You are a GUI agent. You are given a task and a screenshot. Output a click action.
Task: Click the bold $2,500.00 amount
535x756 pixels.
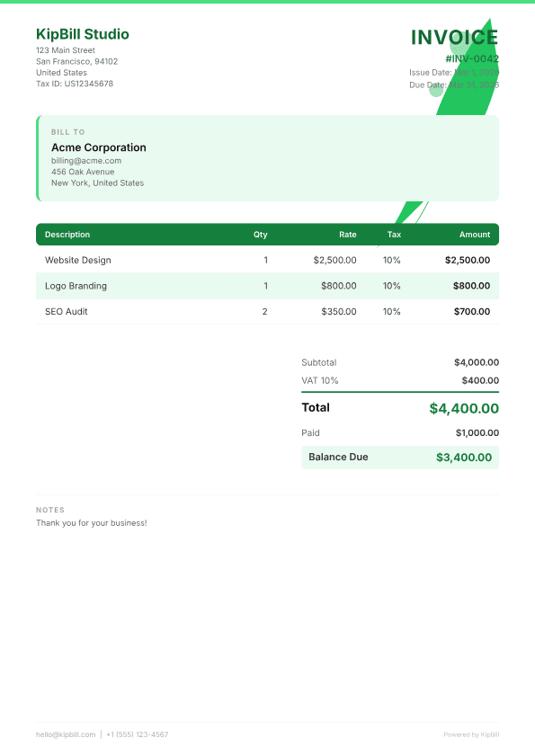click(x=468, y=260)
